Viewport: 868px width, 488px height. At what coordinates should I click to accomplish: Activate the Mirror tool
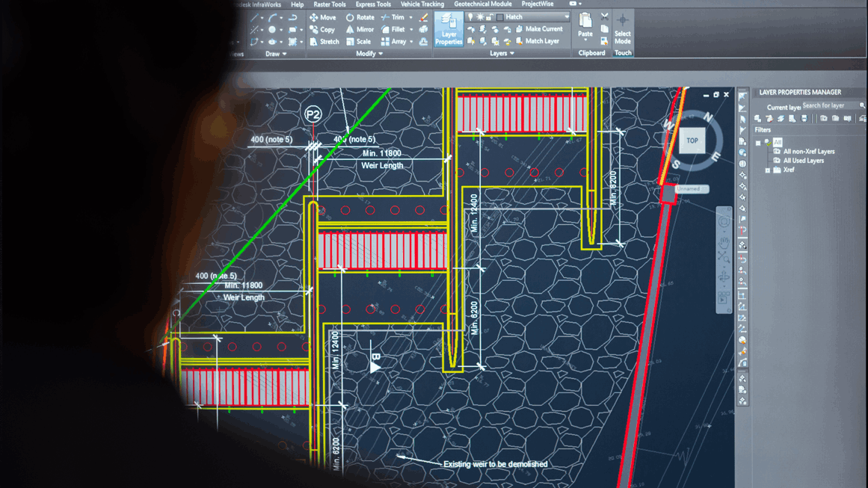click(360, 29)
